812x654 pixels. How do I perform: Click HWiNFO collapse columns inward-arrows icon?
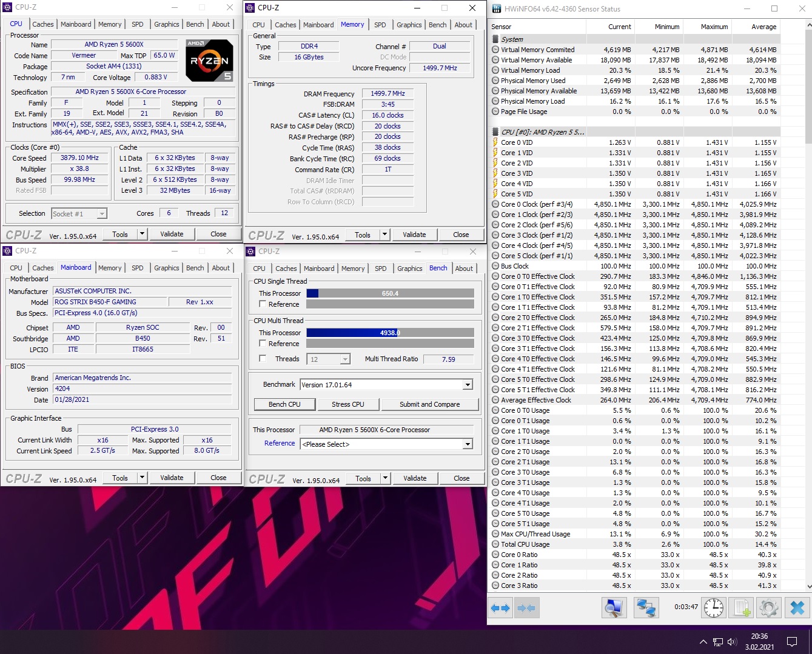click(526, 608)
